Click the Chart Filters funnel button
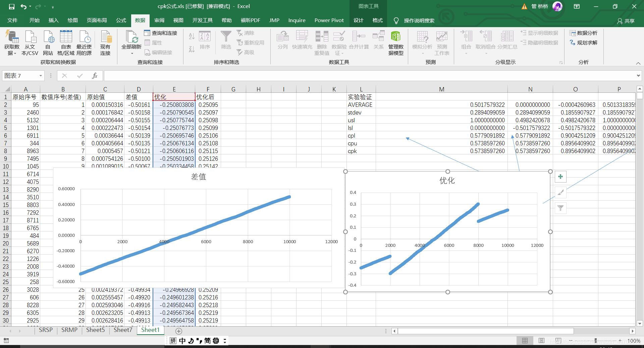644x348 pixels. click(560, 208)
